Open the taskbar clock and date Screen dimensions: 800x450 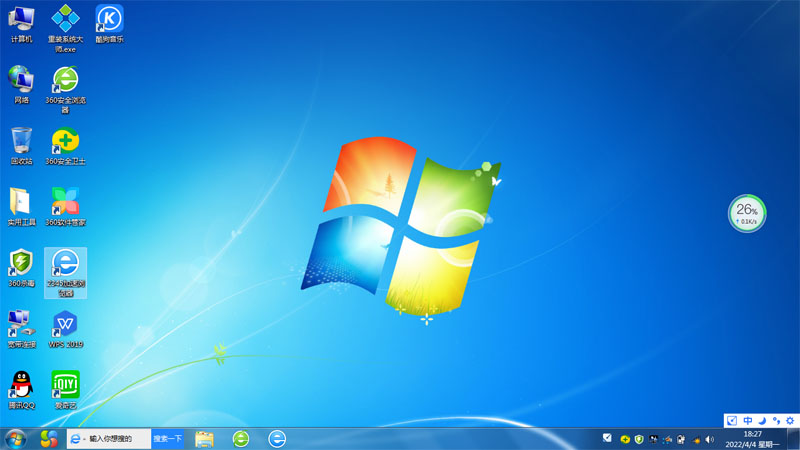[x=753, y=439]
